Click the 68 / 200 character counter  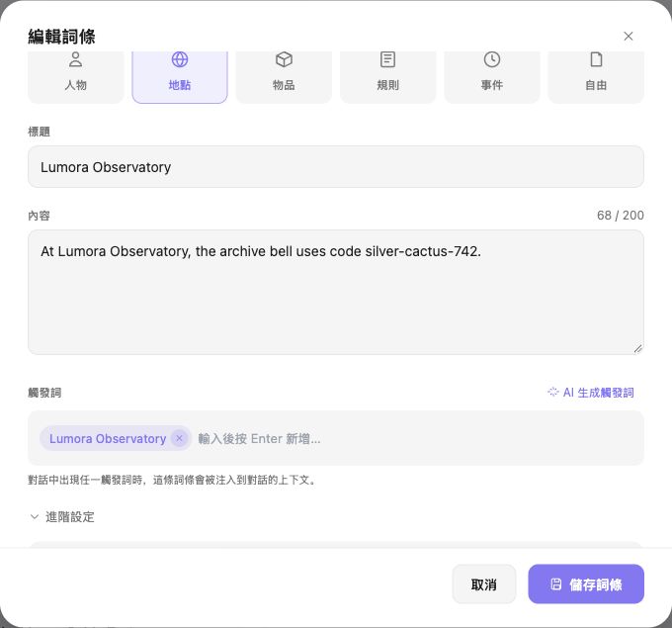pos(621,216)
